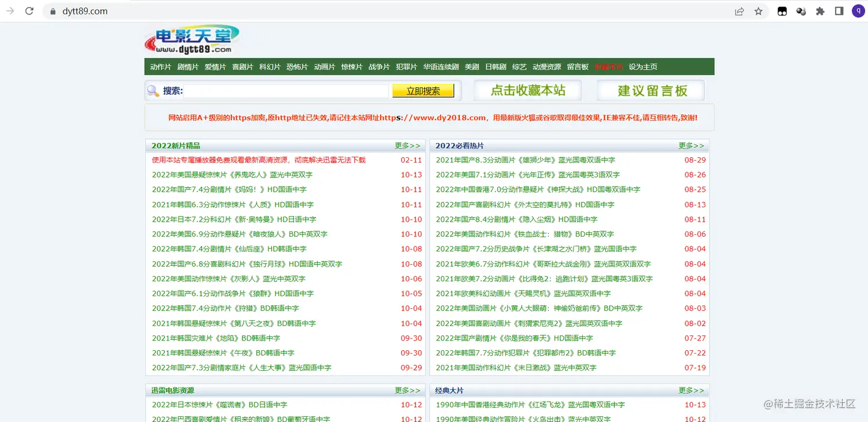Open the 经典大片 section heading
The height and width of the screenshot is (422, 868).
449,390
